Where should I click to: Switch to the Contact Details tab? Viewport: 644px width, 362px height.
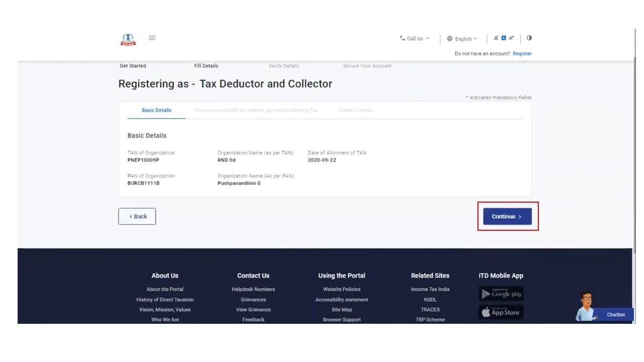tap(356, 110)
